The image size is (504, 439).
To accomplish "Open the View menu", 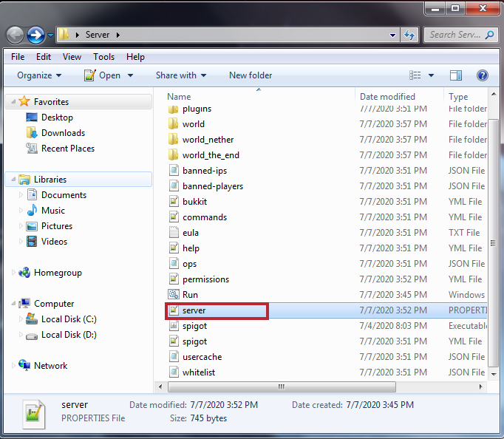I will point(72,57).
